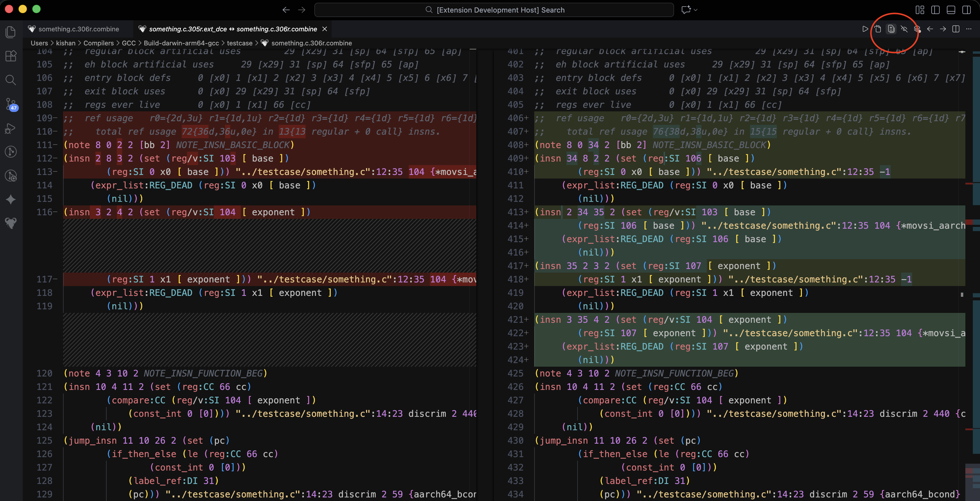Screen dimensions: 980x501
Task: Click the Extension Development Host search box
Action: (x=494, y=10)
